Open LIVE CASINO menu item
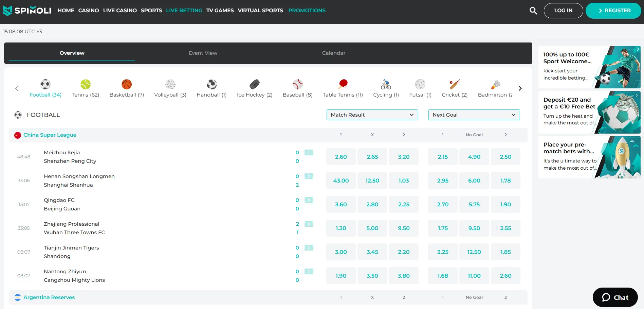This screenshot has width=644, height=309. click(120, 11)
